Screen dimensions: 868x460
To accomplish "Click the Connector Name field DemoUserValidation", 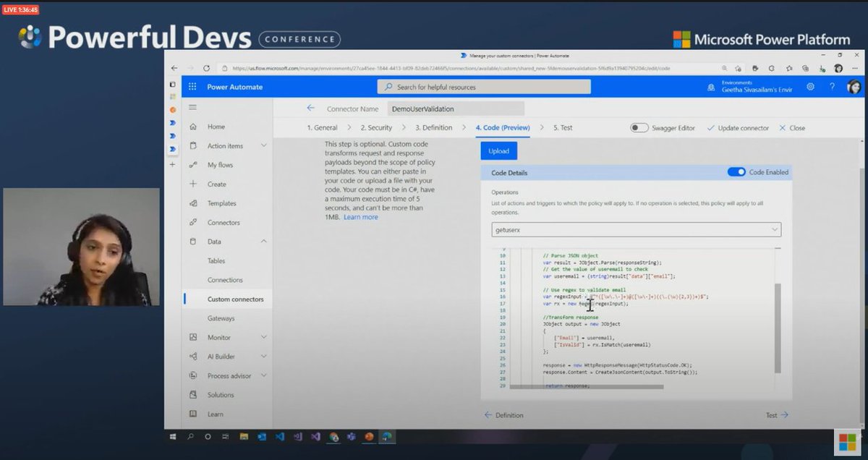I will (x=455, y=108).
